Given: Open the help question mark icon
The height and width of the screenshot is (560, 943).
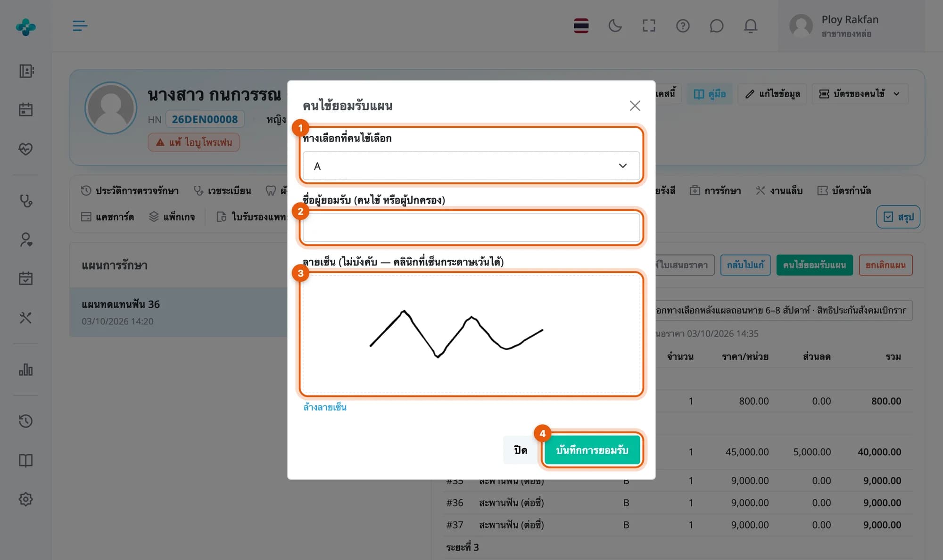Looking at the screenshot, I should tap(683, 25).
